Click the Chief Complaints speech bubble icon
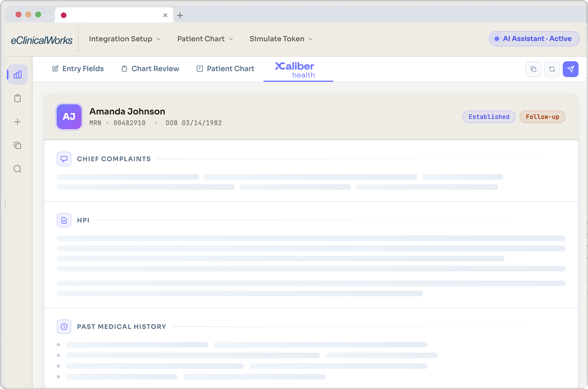 coord(64,159)
